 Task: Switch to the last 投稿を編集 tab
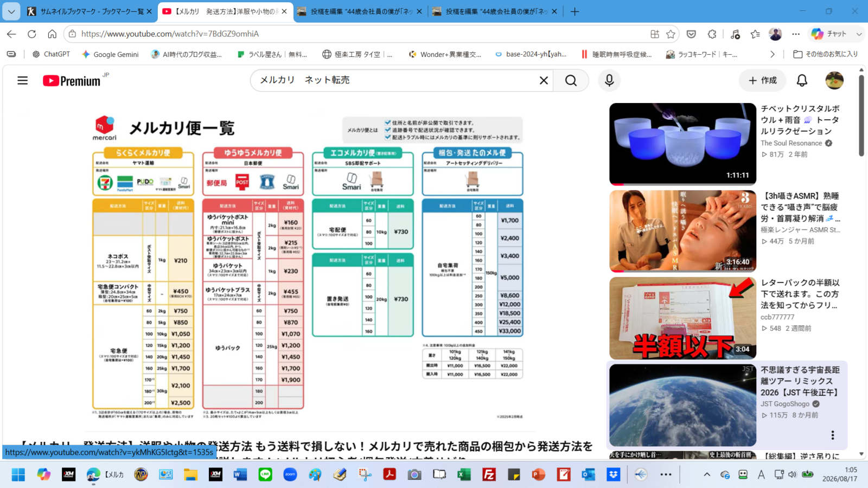coord(495,11)
